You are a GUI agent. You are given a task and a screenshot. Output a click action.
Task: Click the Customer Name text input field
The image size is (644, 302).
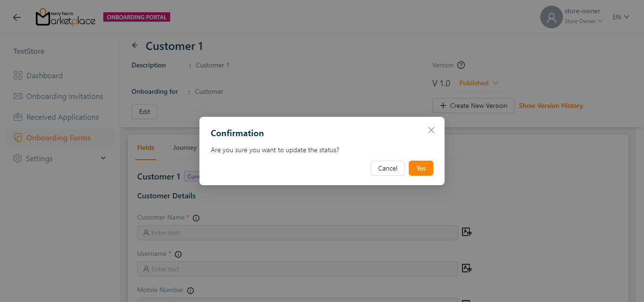(x=297, y=233)
